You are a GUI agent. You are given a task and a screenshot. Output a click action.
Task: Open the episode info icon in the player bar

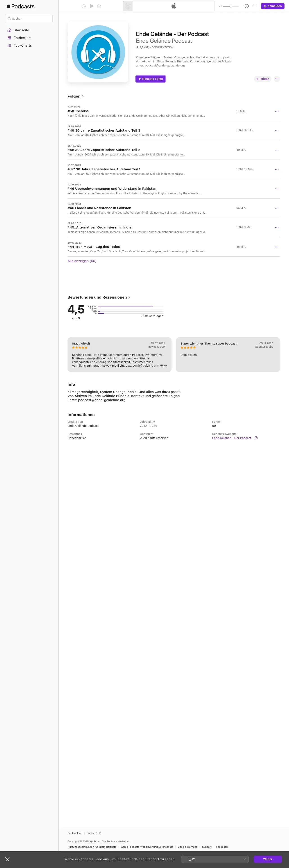coord(247,6)
